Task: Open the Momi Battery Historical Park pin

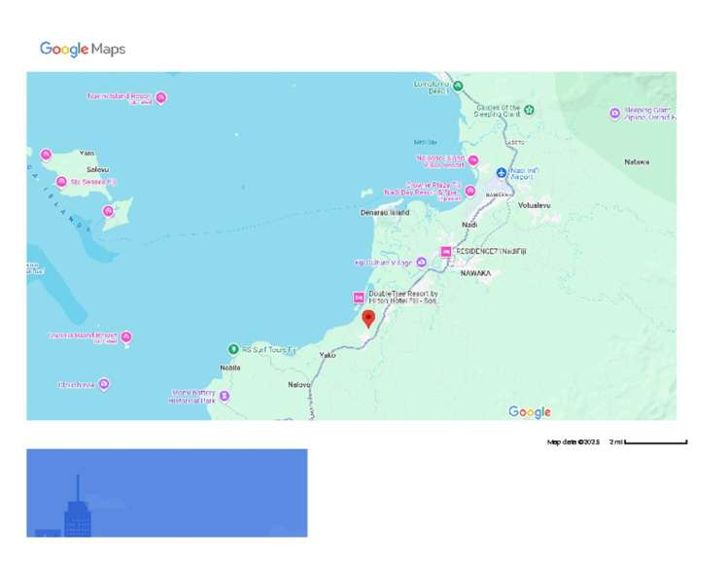Action: [x=225, y=396]
